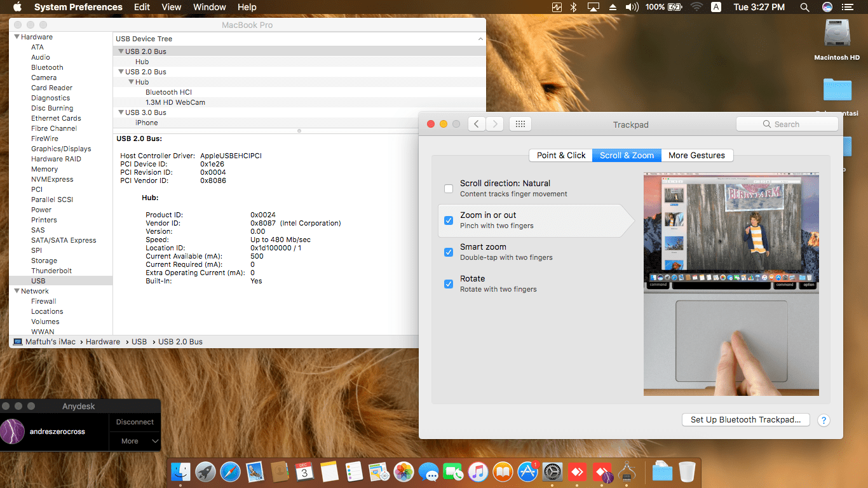Open Reminders list icon in Dock
868x488 pixels.
354,472
